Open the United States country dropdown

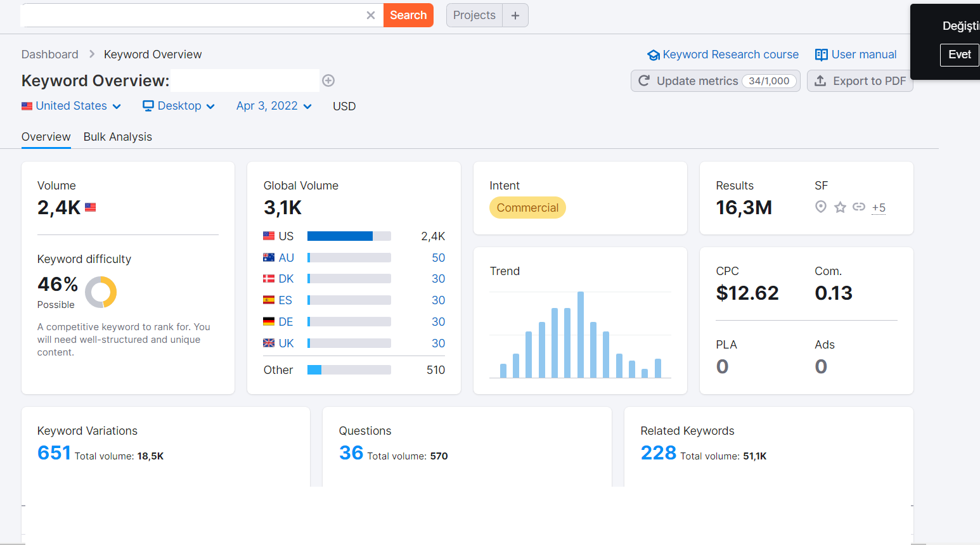tap(71, 106)
